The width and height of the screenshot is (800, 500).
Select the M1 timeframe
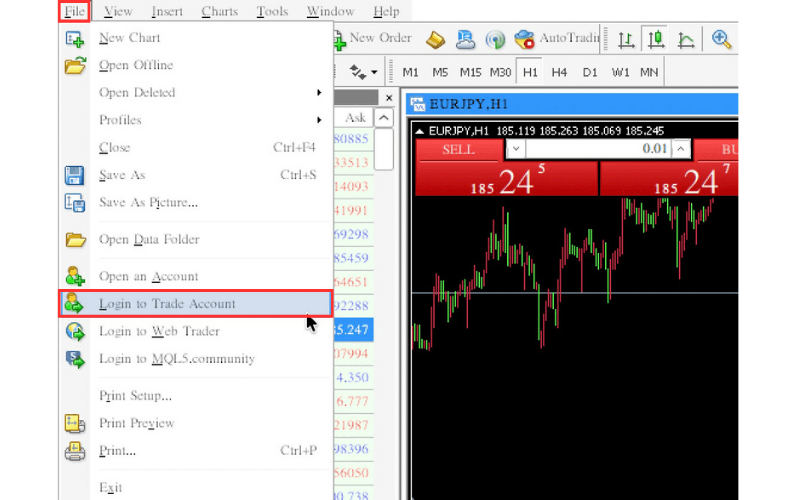[410, 72]
